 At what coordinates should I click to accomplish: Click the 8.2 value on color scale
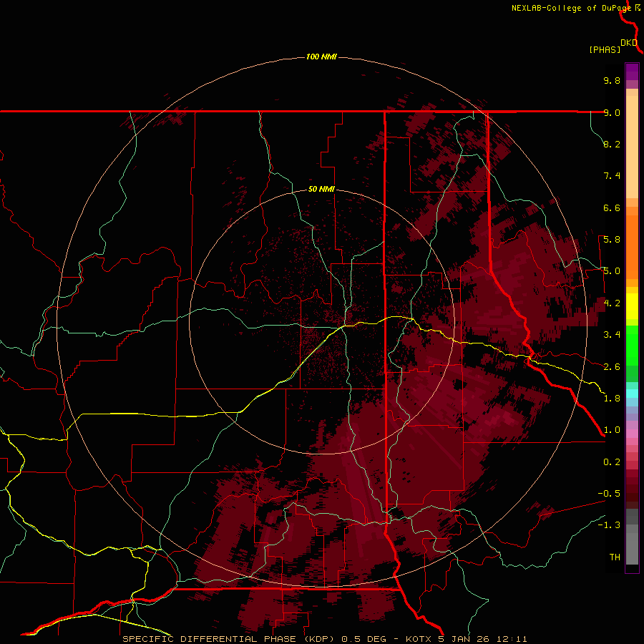pos(612,144)
